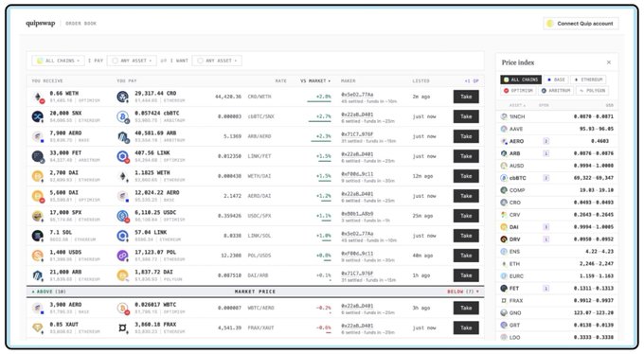Filter Price index by Arbitrum chain
Image resolution: width=644 pixels, height=354 pixels.
(556, 90)
